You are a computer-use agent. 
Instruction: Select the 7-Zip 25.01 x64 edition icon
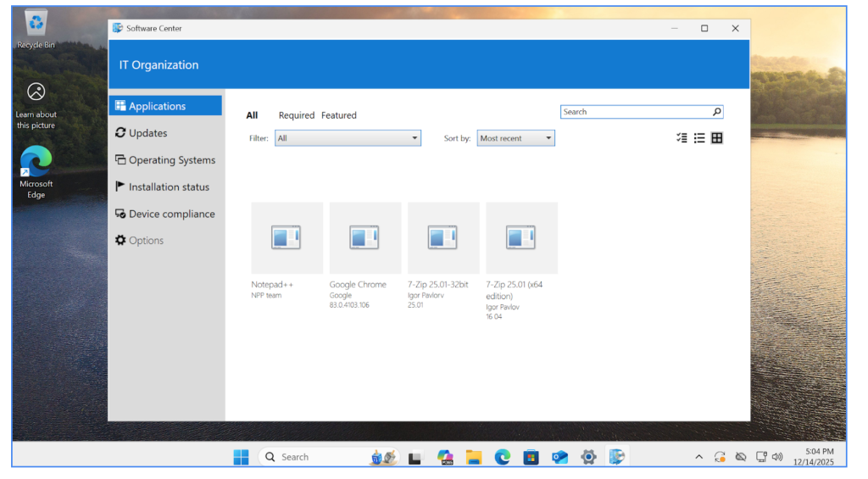521,238
